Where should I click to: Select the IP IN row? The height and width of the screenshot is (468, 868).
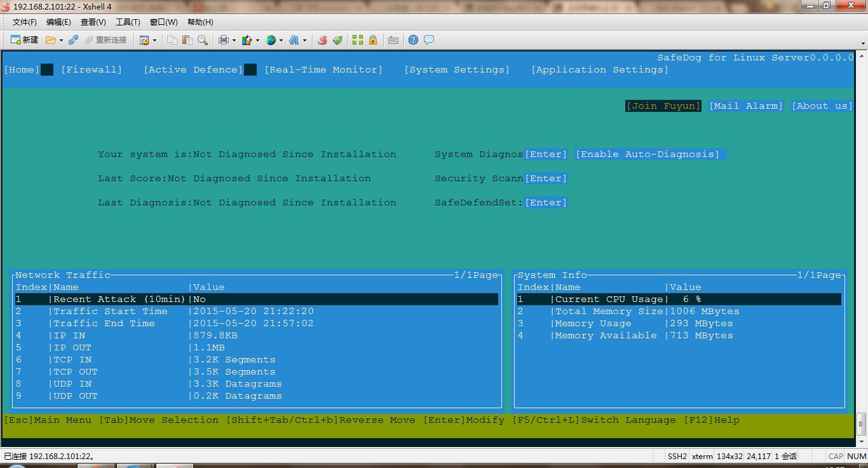click(257, 336)
